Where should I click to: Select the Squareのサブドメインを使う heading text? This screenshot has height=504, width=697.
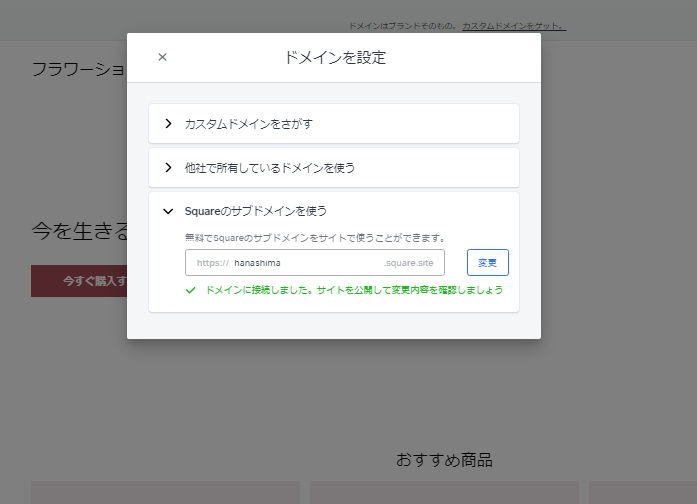pyautogui.click(x=256, y=211)
